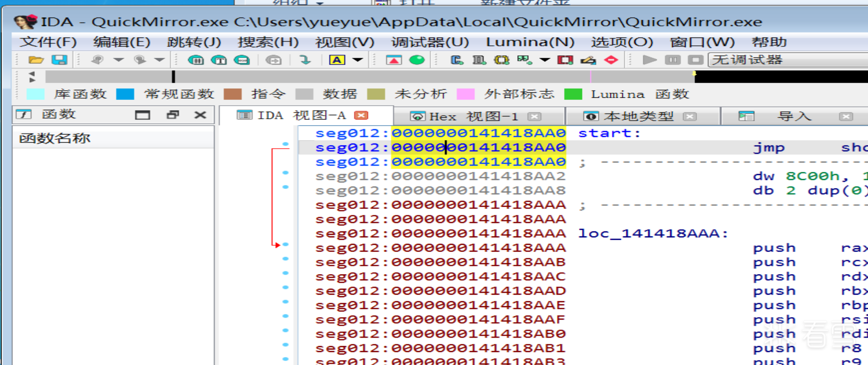This screenshot has height=365, width=868.
Task: Click the C code view icon
Action: (x=456, y=60)
